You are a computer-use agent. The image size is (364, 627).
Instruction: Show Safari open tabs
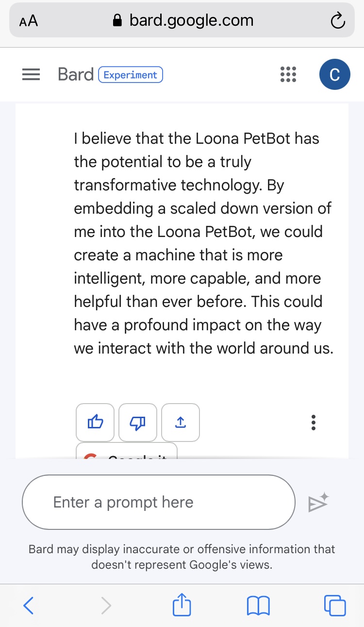(334, 605)
